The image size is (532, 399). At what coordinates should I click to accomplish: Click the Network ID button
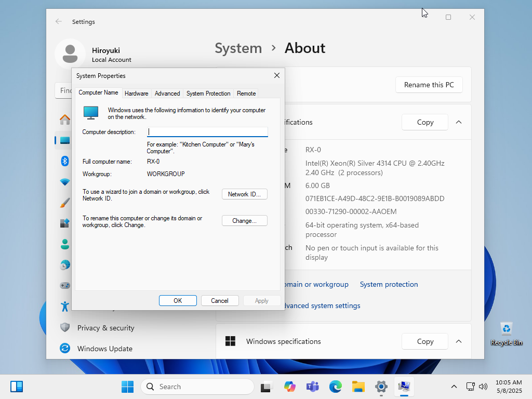tap(245, 194)
